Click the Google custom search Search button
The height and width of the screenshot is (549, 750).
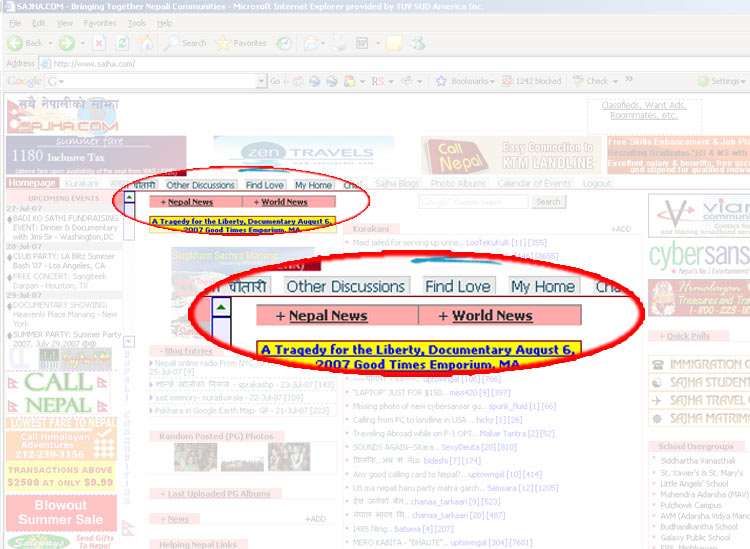548,202
